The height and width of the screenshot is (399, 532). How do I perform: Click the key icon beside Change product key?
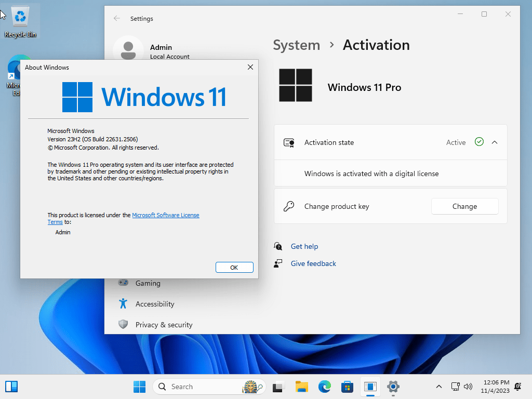click(x=289, y=206)
